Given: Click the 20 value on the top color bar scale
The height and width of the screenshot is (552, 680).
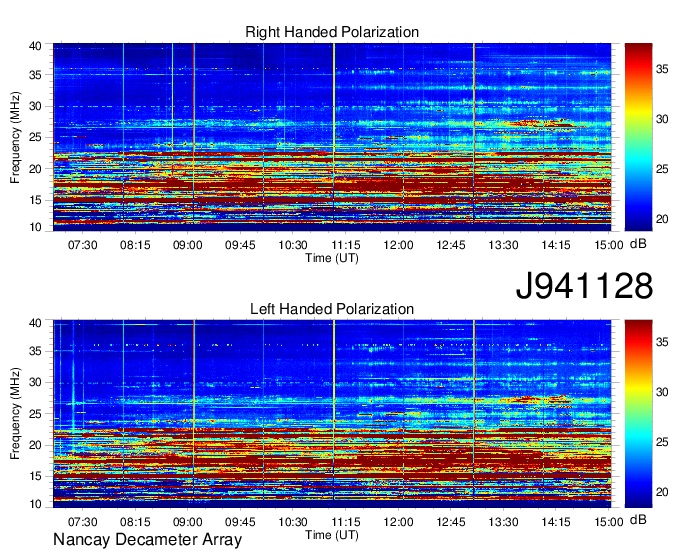Looking at the screenshot, I should (x=662, y=219).
